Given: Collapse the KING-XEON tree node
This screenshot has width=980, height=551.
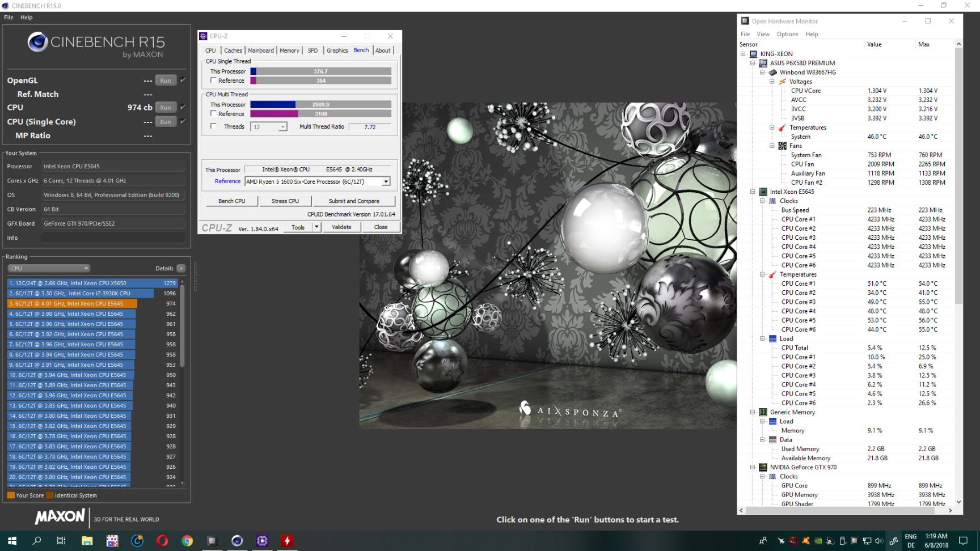Looking at the screenshot, I should (743, 54).
